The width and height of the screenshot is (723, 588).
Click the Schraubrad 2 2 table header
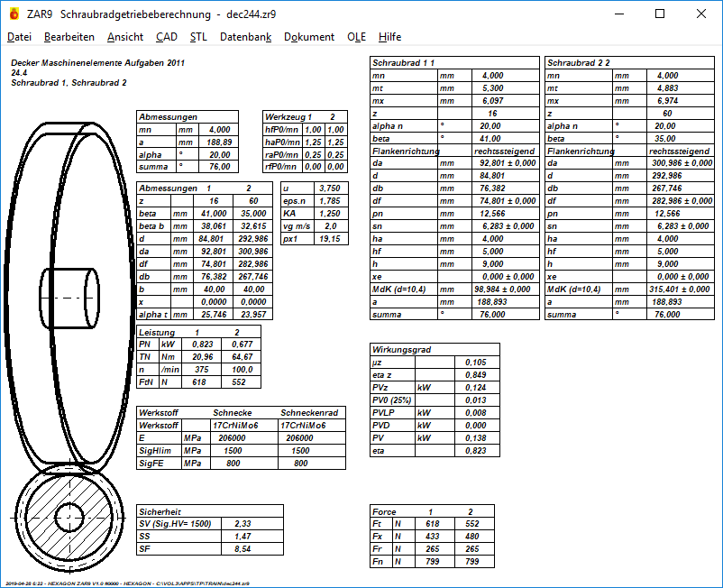pos(579,63)
